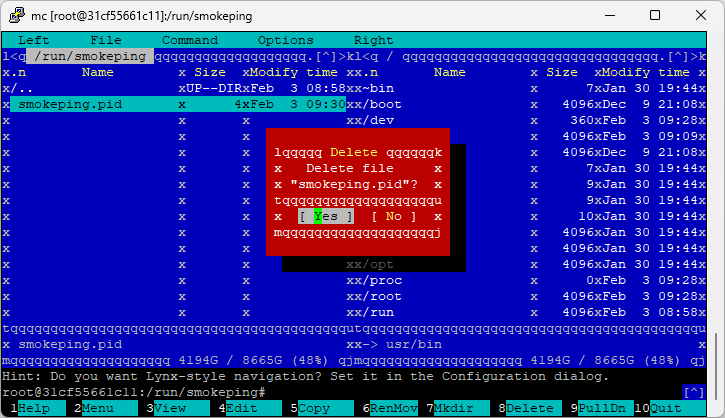The width and height of the screenshot is (725, 418).
Task: Click the PuTTY icon in the title bar
Action: pyautogui.click(x=17, y=15)
